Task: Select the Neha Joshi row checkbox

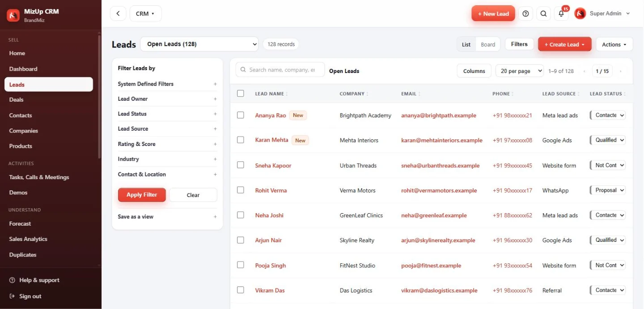Action: point(241,215)
